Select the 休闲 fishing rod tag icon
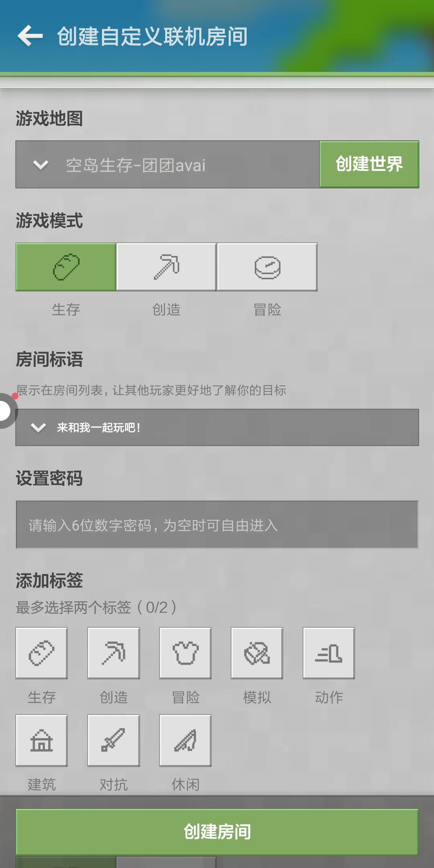Viewport: 434px width, 868px height. (x=185, y=740)
